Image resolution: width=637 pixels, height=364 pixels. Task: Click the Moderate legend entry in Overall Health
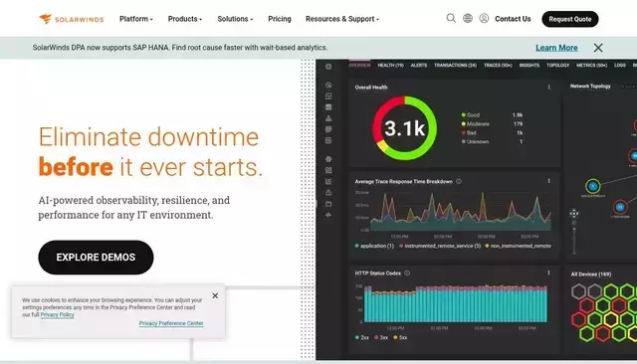[x=476, y=124]
